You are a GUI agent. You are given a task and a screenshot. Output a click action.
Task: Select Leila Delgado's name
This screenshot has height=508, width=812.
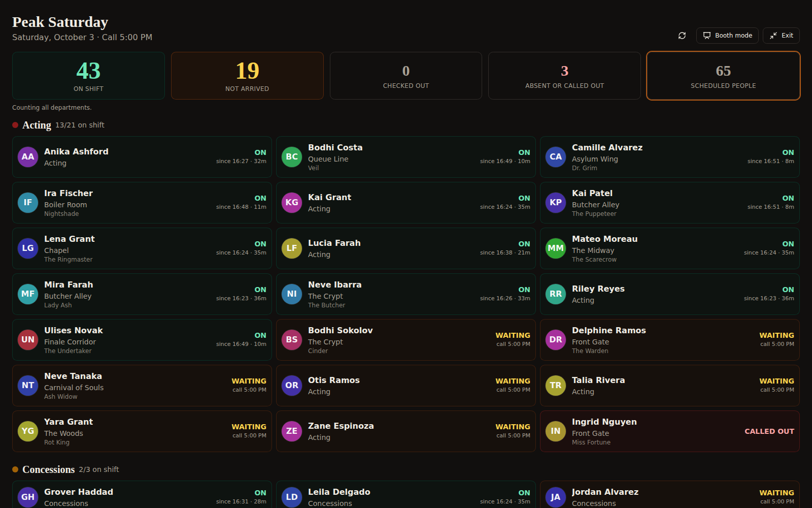[339, 492]
